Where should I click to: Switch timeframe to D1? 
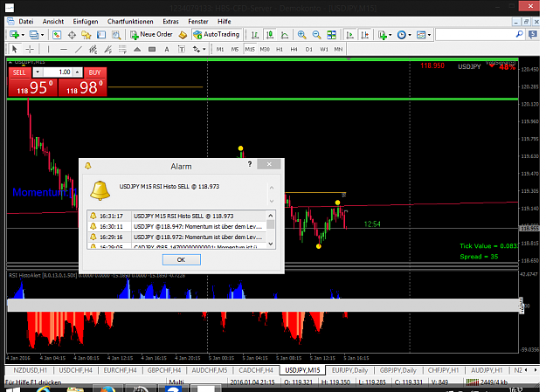coord(309,50)
